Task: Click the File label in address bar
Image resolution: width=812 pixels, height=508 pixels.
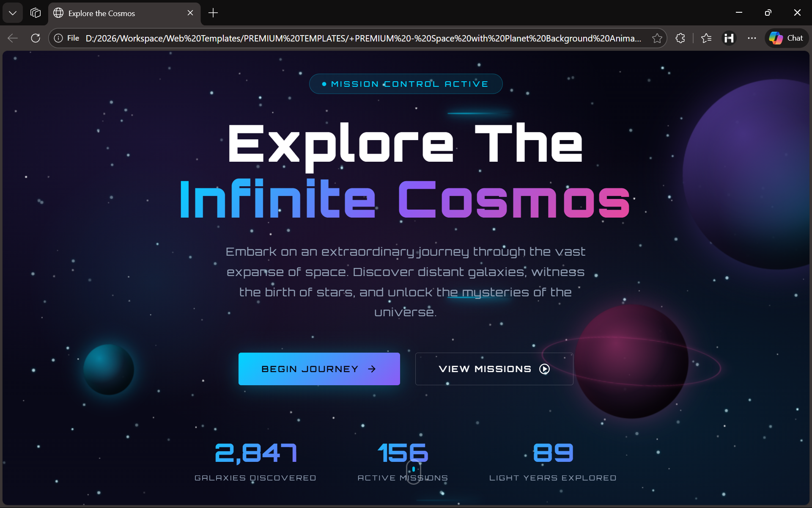Action: [x=73, y=38]
